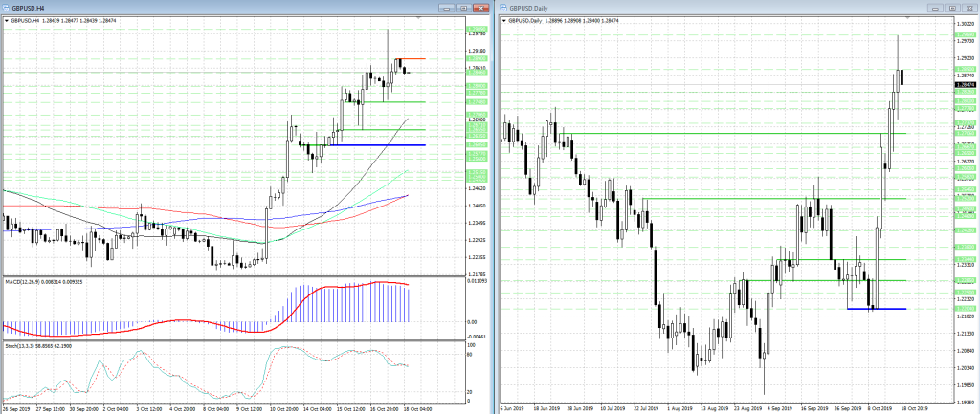This screenshot has width=980, height=414.
Task: Click the 23 Aug 2019 date label
Action: [746, 409]
